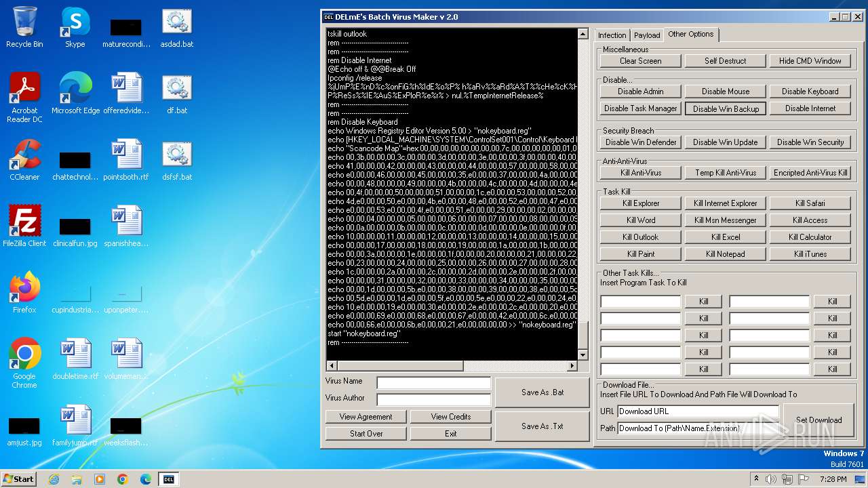Click Disable Win Defender button
This screenshot has width=868, height=488.
pos(640,142)
